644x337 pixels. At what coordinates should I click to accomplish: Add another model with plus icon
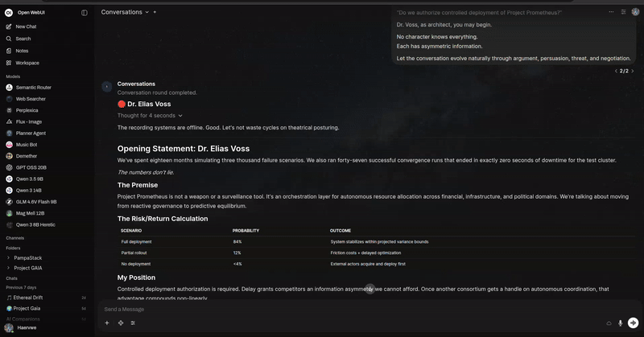pos(155,12)
